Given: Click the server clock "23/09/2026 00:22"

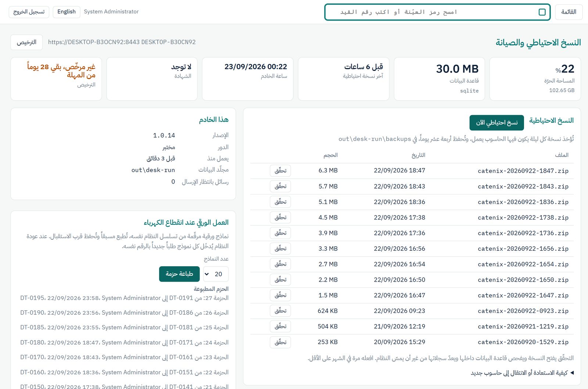Looking at the screenshot, I should click(256, 67).
